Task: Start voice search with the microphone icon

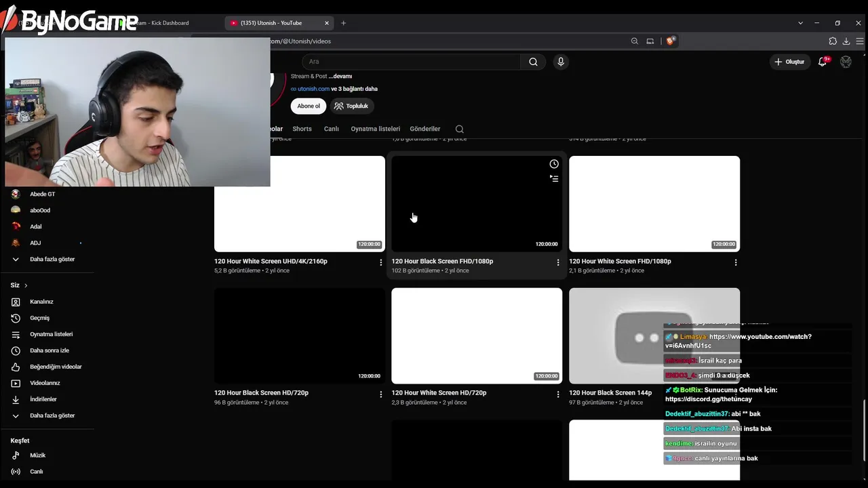Action: click(x=561, y=62)
